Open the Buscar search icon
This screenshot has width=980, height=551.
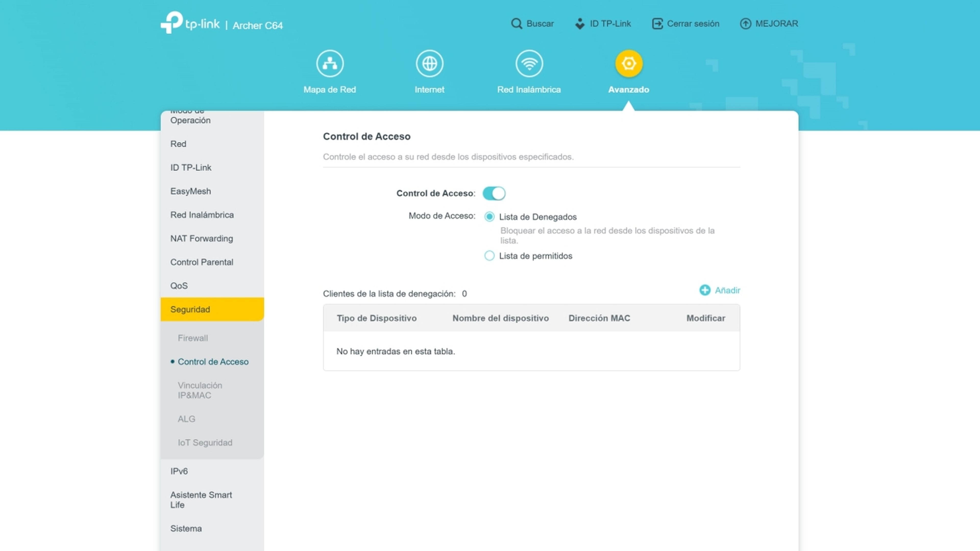tap(517, 23)
